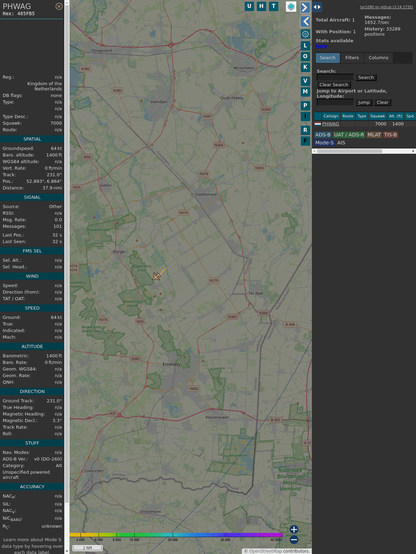Switch to the Filters tab
This screenshot has height=554, width=416.
click(352, 58)
